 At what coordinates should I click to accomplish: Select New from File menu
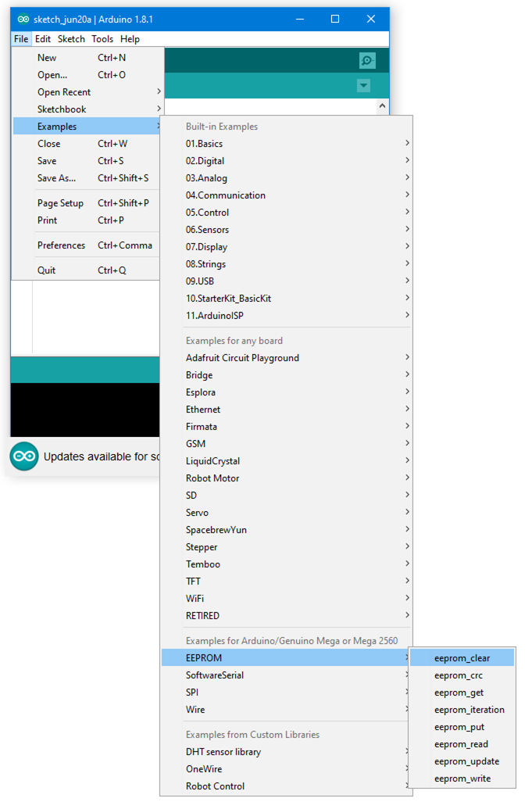87,58
